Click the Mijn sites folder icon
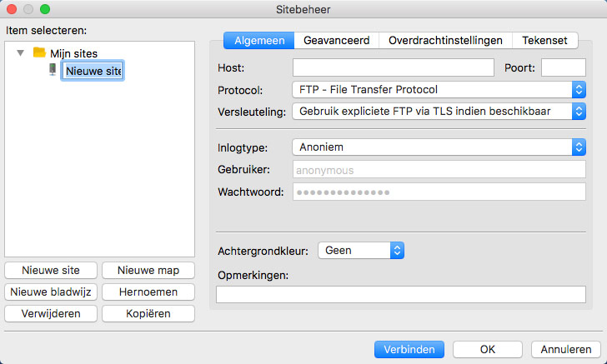The height and width of the screenshot is (364, 607). [39, 52]
